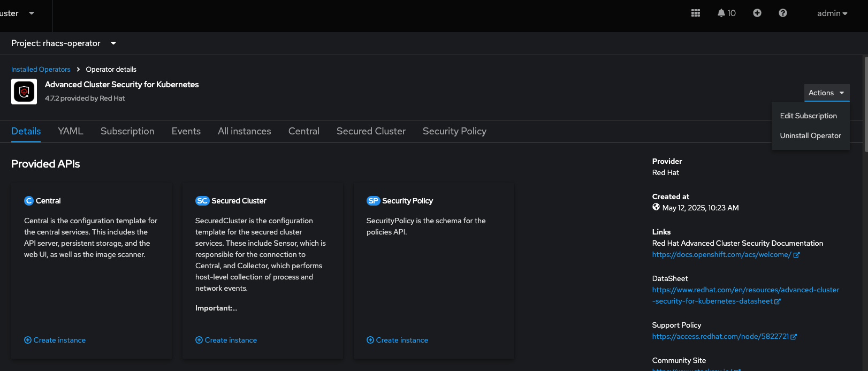This screenshot has width=868, height=371.
Task: Open the admin user dropdown
Action: coord(832,13)
